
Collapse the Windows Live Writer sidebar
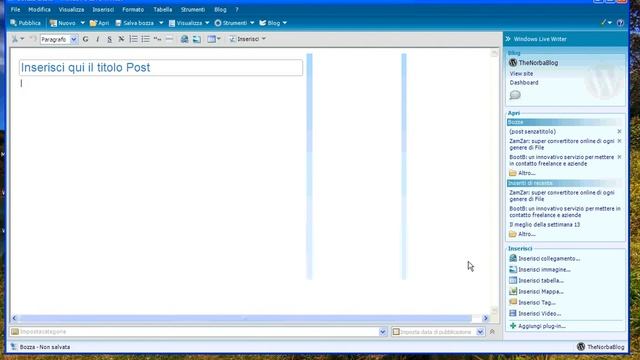click(x=508, y=39)
